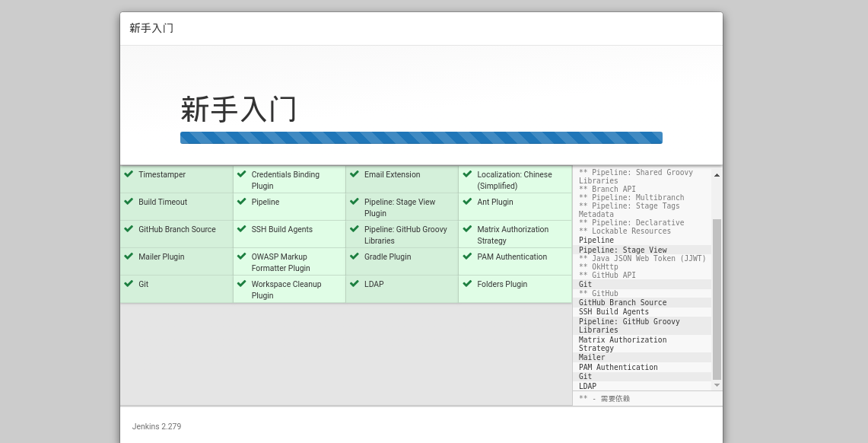868x443 pixels.
Task: Click the Branch API log entry
Action: coord(607,189)
